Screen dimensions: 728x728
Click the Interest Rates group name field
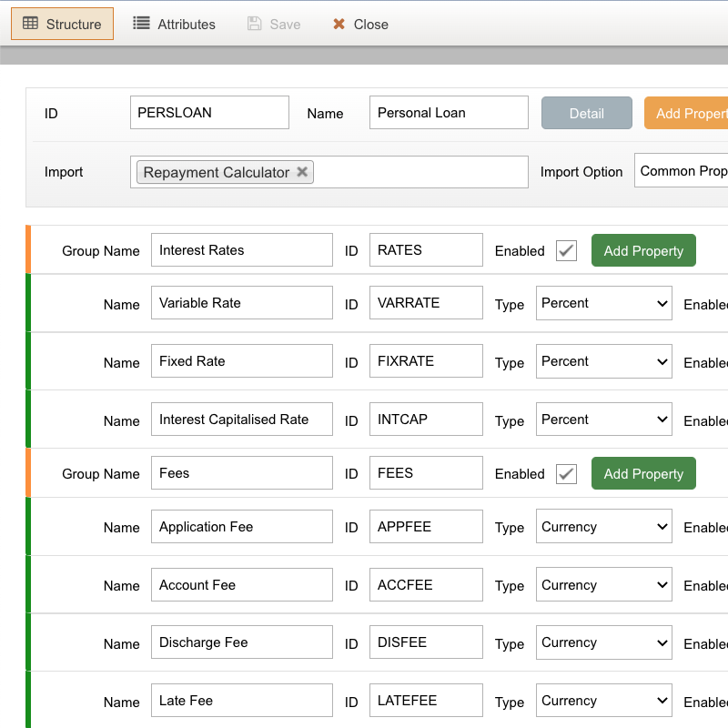coord(242,249)
